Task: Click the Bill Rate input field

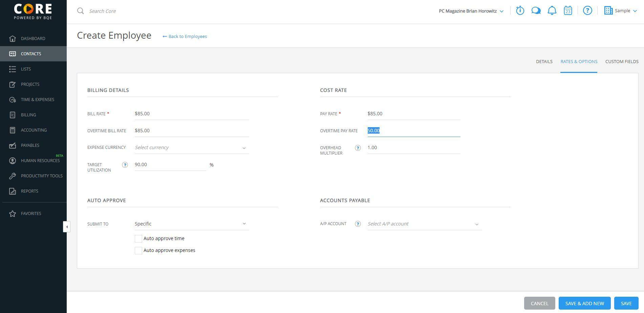Action: click(x=192, y=114)
